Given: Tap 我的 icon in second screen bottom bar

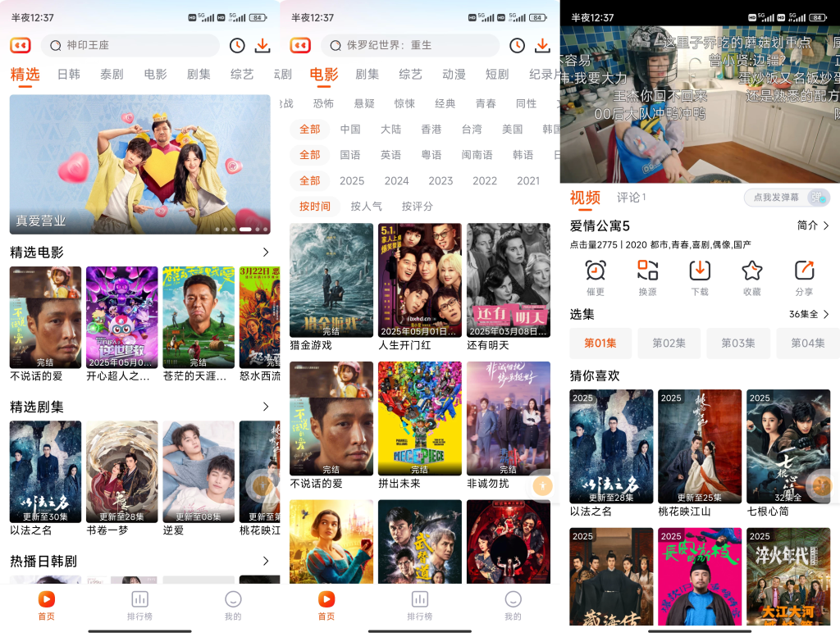Looking at the screenshot, I should tap(514, 599).
